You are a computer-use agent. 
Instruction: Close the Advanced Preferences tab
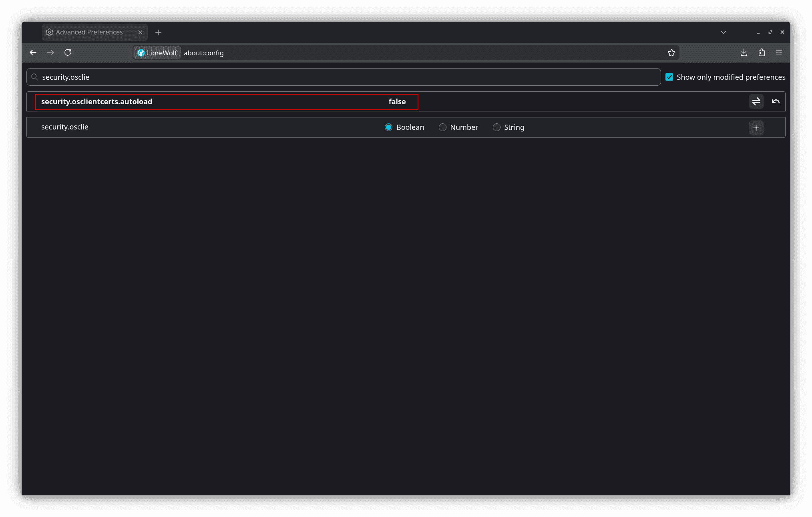[141, 32]
